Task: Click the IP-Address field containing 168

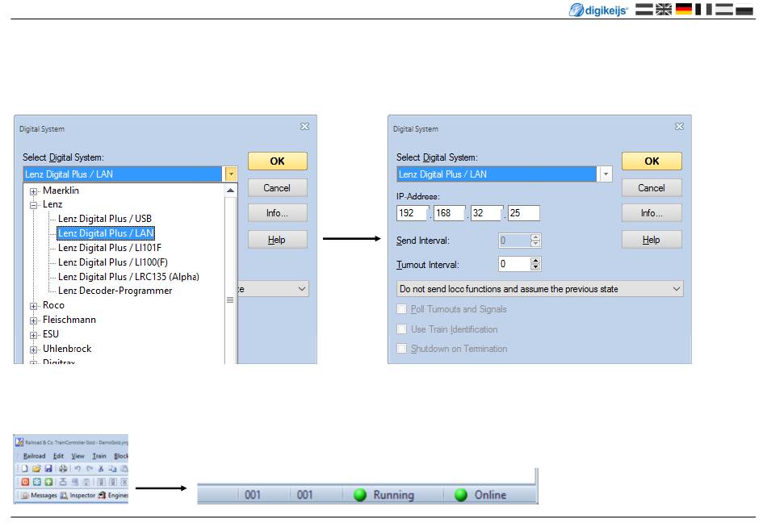Action: (x=449, y=213)
